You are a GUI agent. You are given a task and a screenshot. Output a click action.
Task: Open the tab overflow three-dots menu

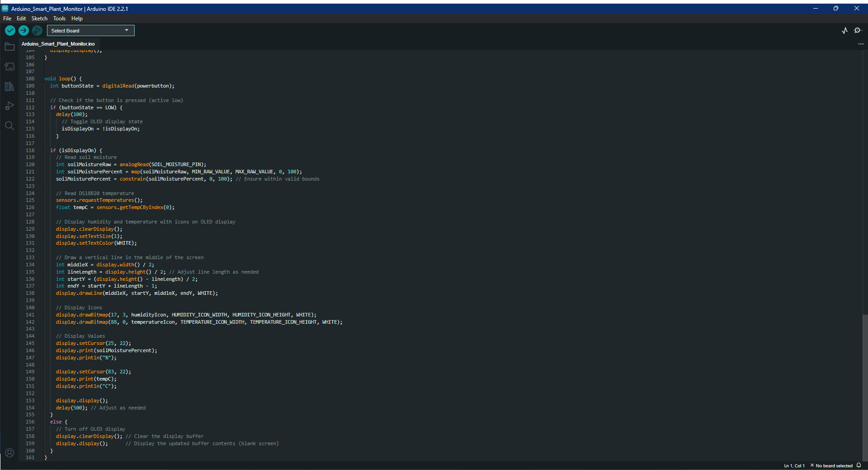click(x=860, y=44)
